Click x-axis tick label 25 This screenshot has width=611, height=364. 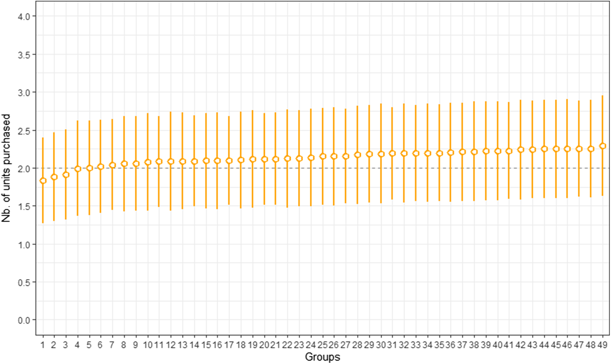click(322, 345)
